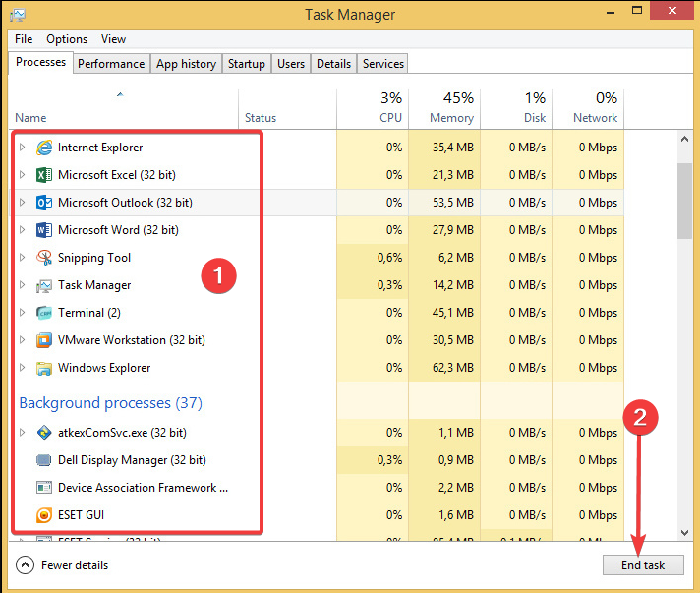Click the scrollbar down arrow
Viewport: 700px width, 593px height.
[x=684, y=532]
